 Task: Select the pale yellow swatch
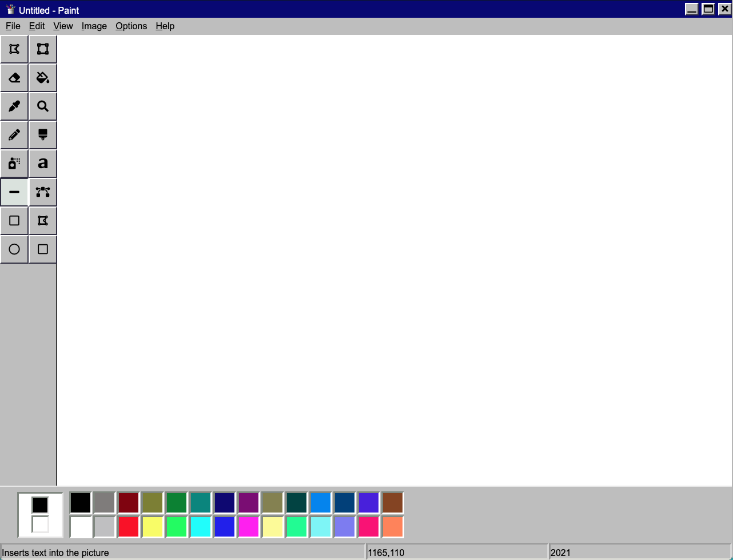[273, 527]
